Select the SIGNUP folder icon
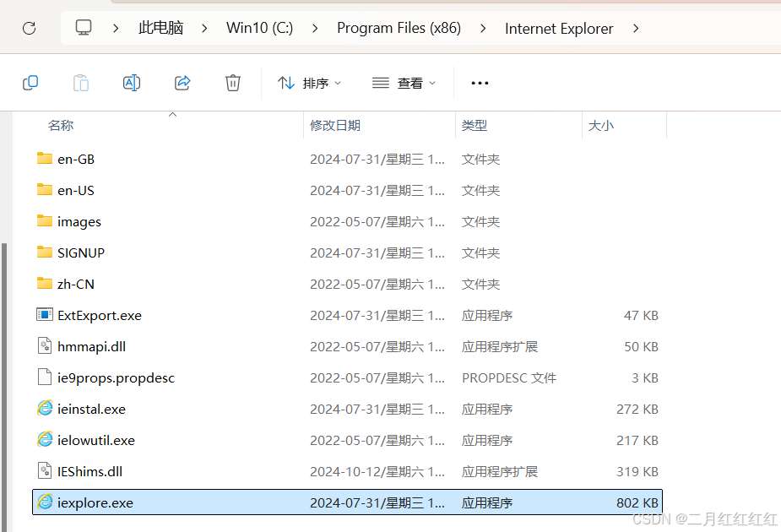This screenshot has height=532, width=781. (45, 252)
